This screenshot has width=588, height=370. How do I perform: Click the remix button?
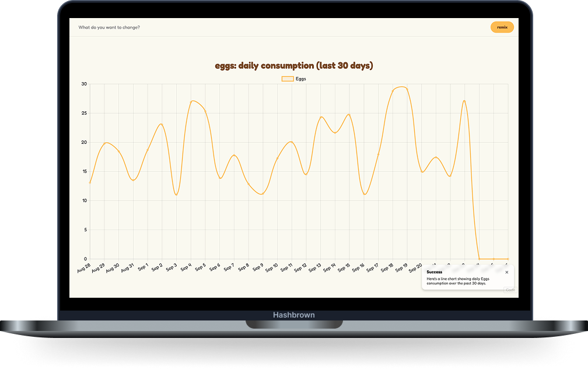[x=502, y=27]
